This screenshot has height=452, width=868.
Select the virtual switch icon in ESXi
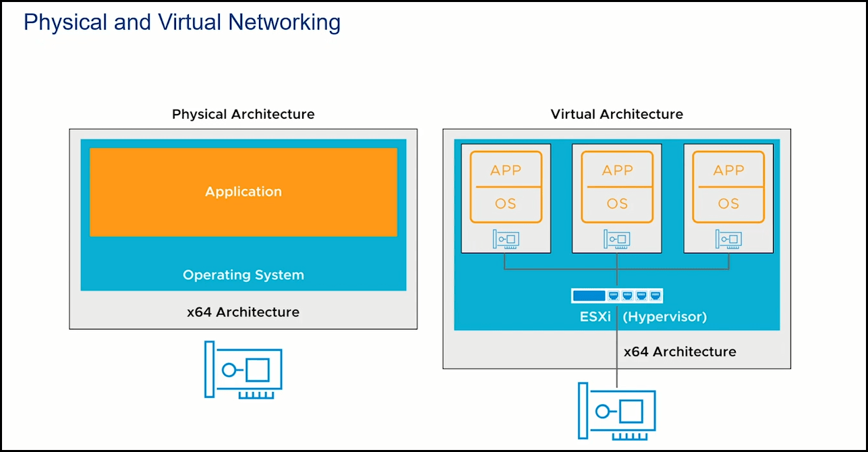617,295
